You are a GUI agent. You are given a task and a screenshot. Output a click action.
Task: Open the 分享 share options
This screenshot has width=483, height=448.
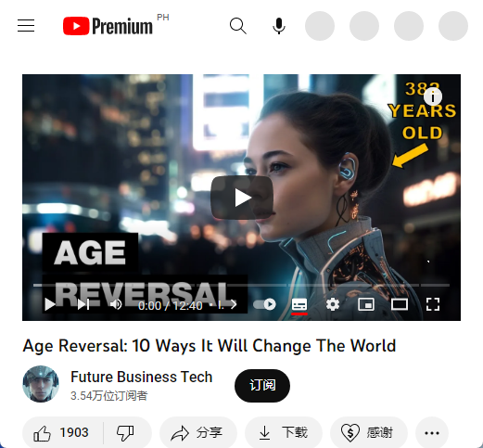[x=198, y=433]
